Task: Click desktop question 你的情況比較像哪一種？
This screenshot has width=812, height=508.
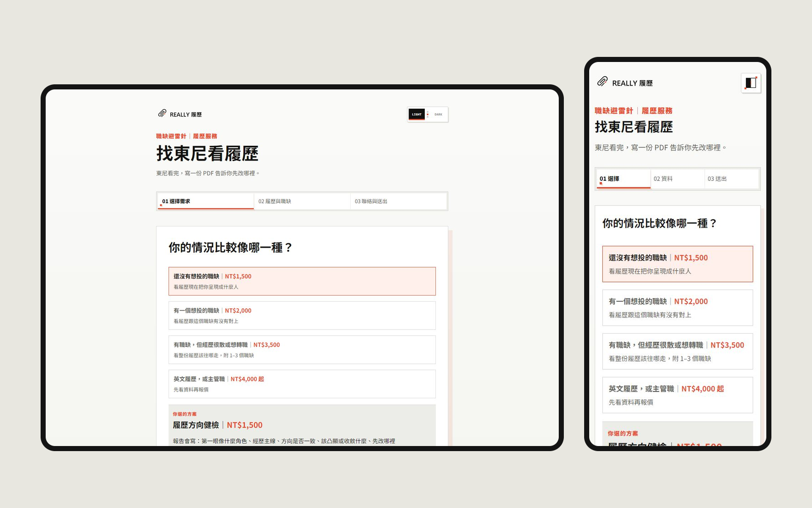Action: [x=231, y=247]
